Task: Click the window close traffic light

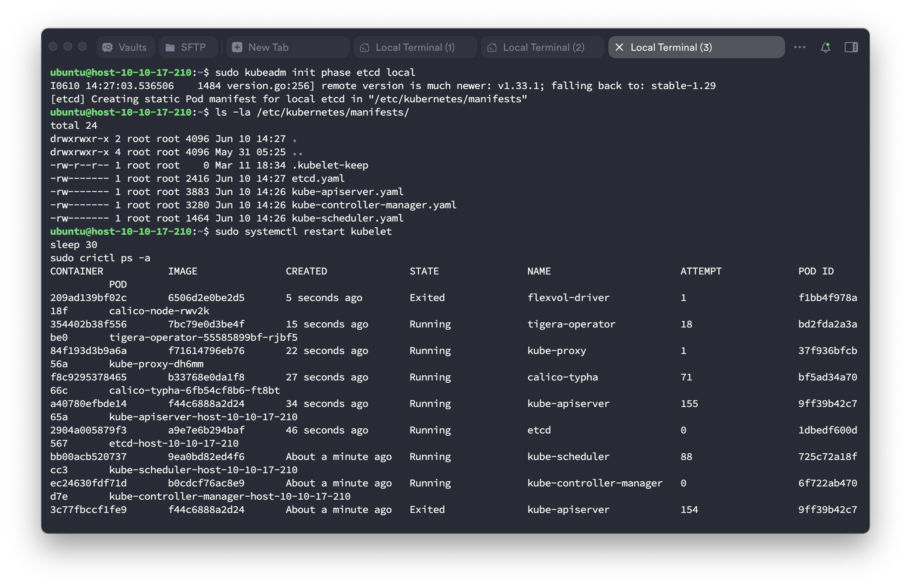Action: pos(53,47)
